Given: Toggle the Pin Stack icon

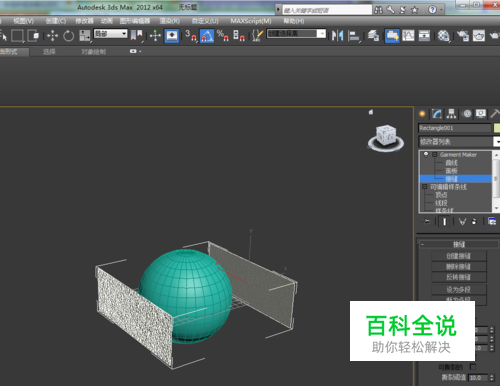Looking at the screenshot, I should pyautogui.click(x=426, y=221).
